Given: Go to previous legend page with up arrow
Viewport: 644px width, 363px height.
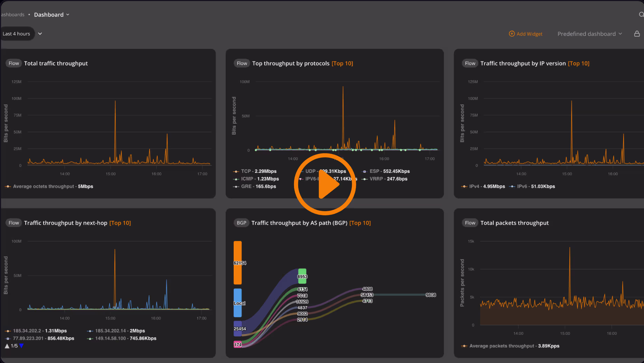Looking at the screenshot, I should coord(7,346).
